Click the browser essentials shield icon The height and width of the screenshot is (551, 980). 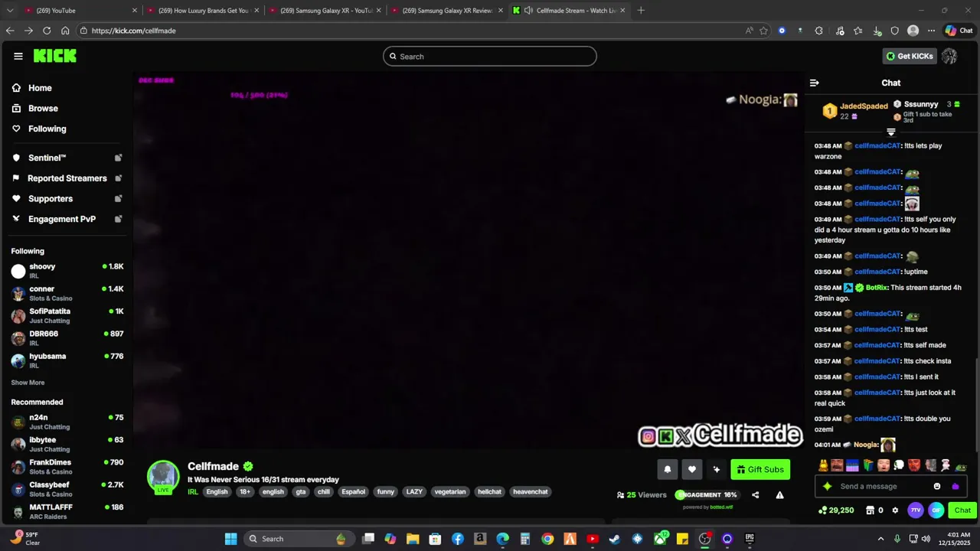pos(895,31)
